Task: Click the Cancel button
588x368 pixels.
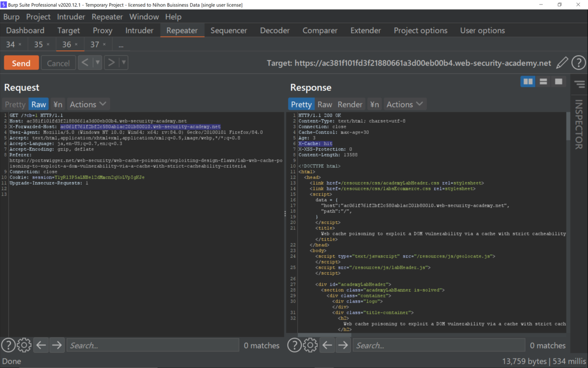Action: (58, 63)
